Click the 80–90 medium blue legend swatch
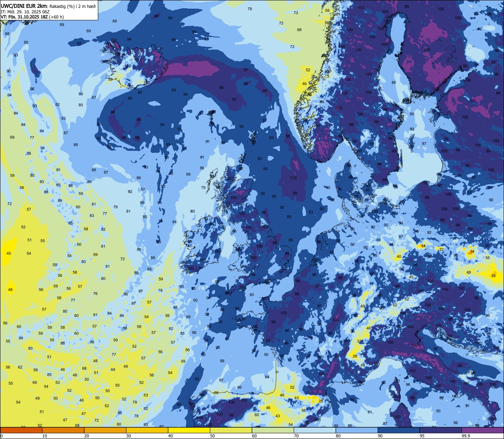This screenshot has height=439, width=504. 357,430
